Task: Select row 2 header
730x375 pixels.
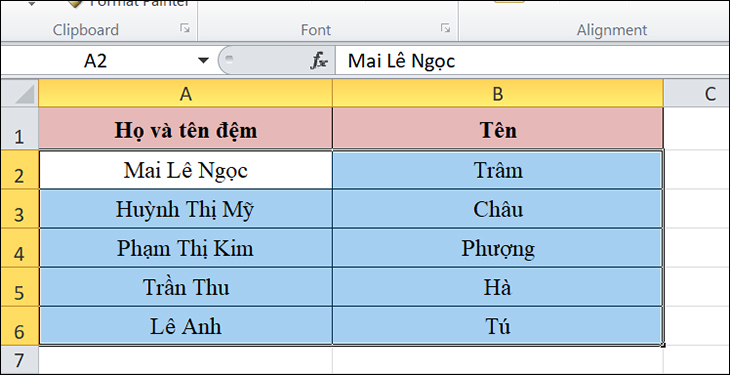Action: 20,170
